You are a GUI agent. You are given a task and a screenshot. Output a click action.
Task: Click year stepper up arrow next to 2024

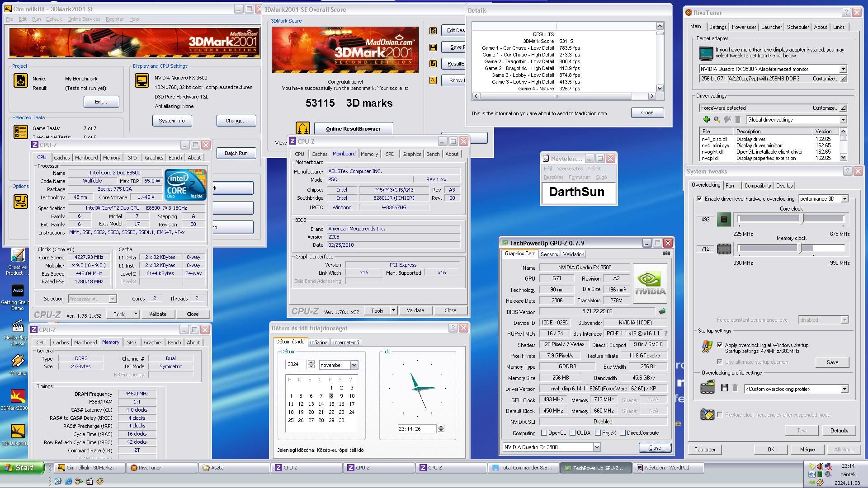click(311, 362)
